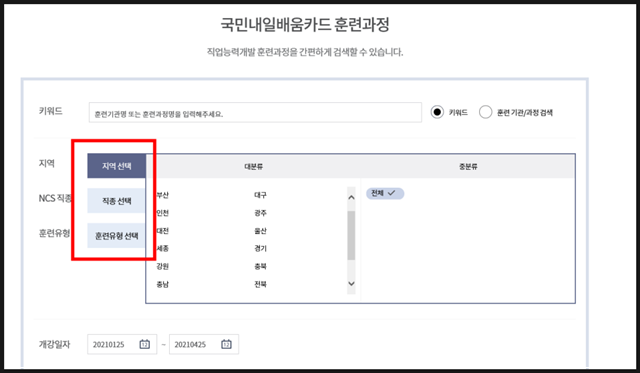Select region 경기
This screenshot has width=640, height=373.
pyautogui.click(x=260, y=248)
